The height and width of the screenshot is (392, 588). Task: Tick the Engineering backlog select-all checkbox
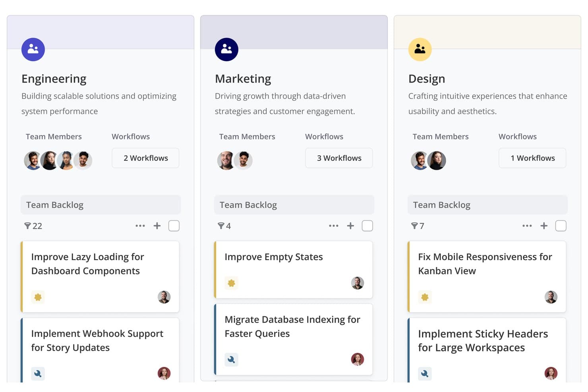[x=174, y=226]
